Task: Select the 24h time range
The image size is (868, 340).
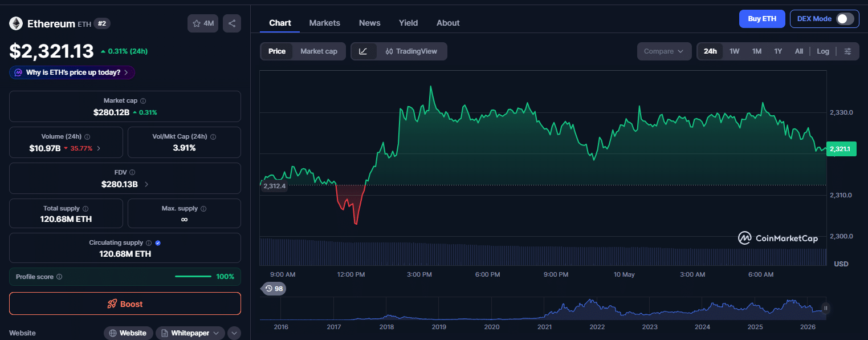Action: [x=710, y=51]
